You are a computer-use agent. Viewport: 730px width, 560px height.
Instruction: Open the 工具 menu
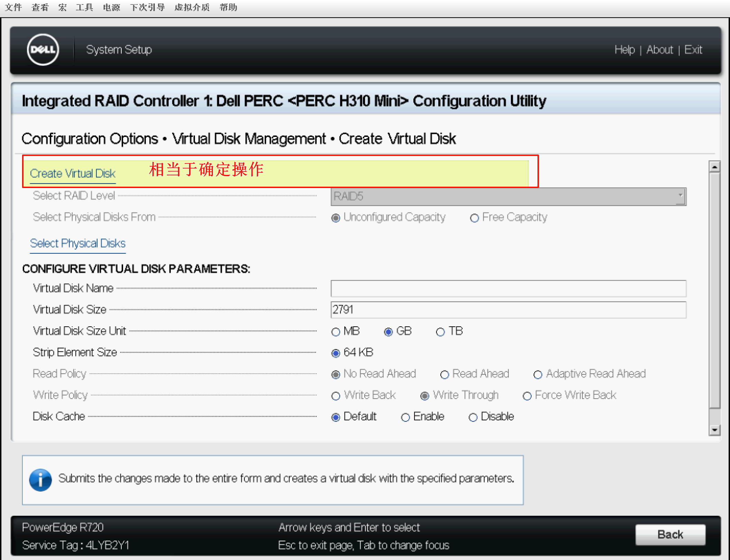(x=84, y=7)
